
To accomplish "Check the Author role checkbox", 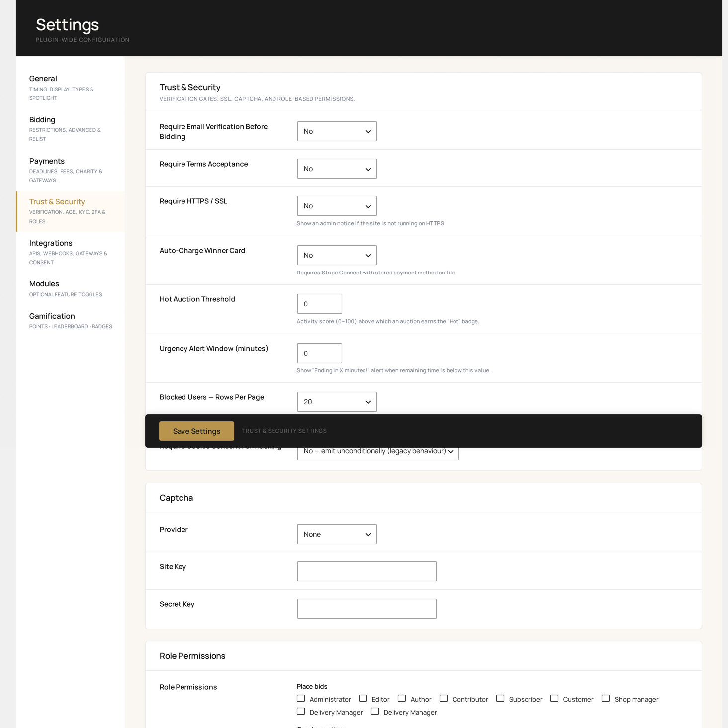I will point(402,698).
